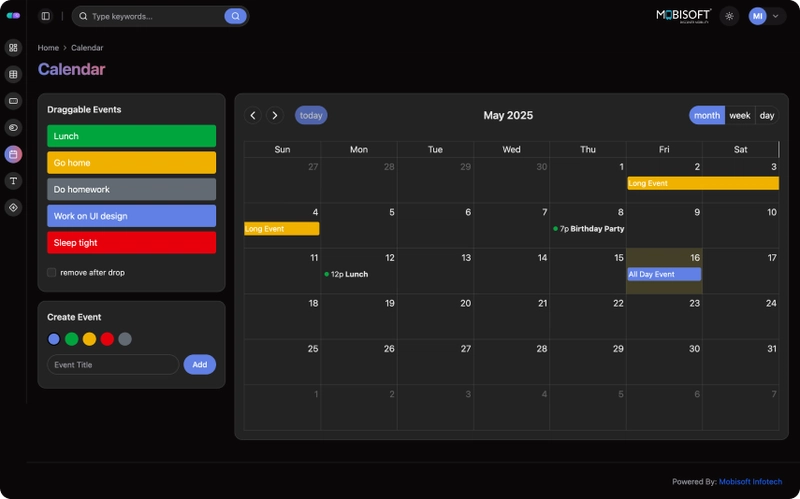800x499 pixels.
Task: Click the Calendar breadcrumb item
Action: [87, 47]
